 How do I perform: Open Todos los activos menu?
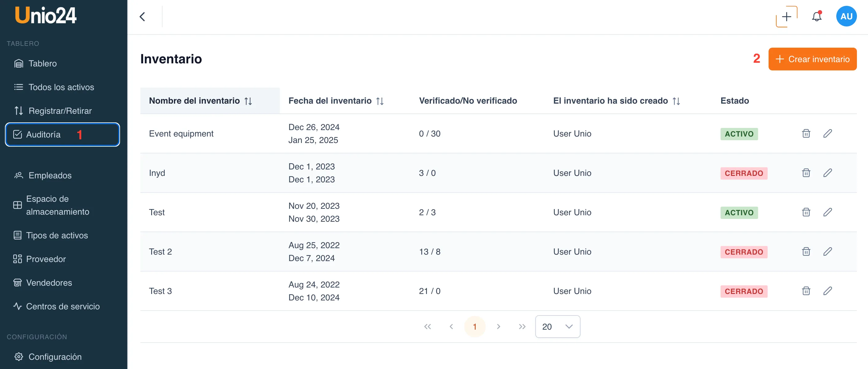point(61,87)
